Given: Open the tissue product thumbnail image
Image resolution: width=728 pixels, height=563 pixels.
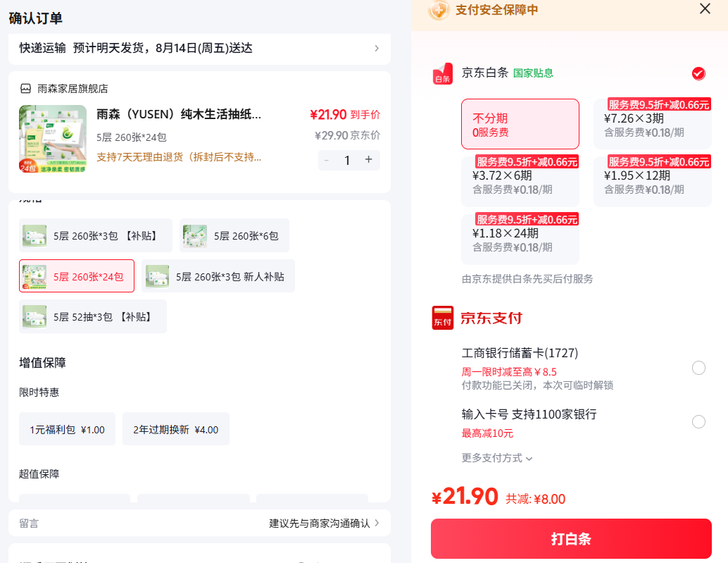Looking at the screenshot, I should [53, 139].
